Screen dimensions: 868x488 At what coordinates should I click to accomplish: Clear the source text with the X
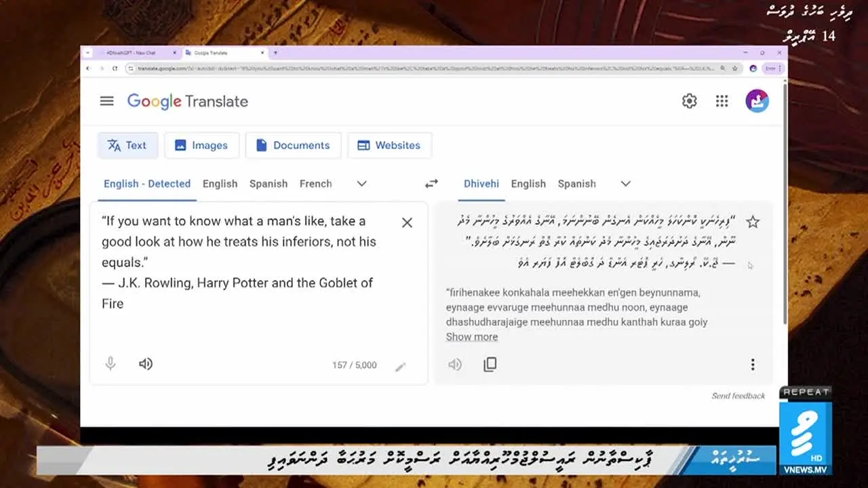[407, 222]
